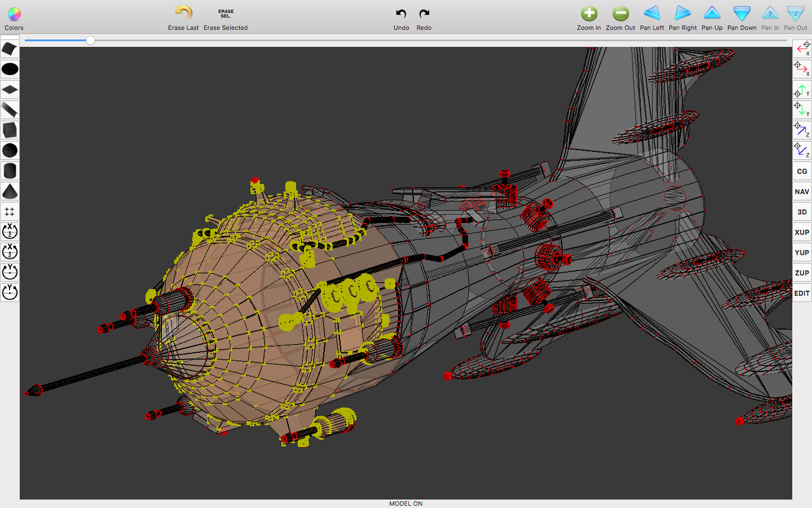Viewport: 812px width, 508px height.
Task: Set view orientation to ZUP
Action: 802,273
